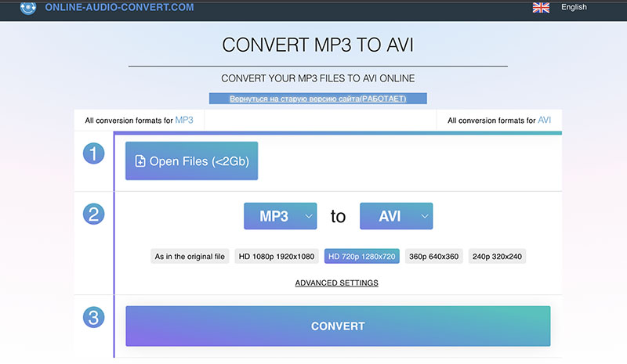Open the ONLINE-AUDIO-CONVERT.COM home link

pyautogui.click(x=119, y=7)
